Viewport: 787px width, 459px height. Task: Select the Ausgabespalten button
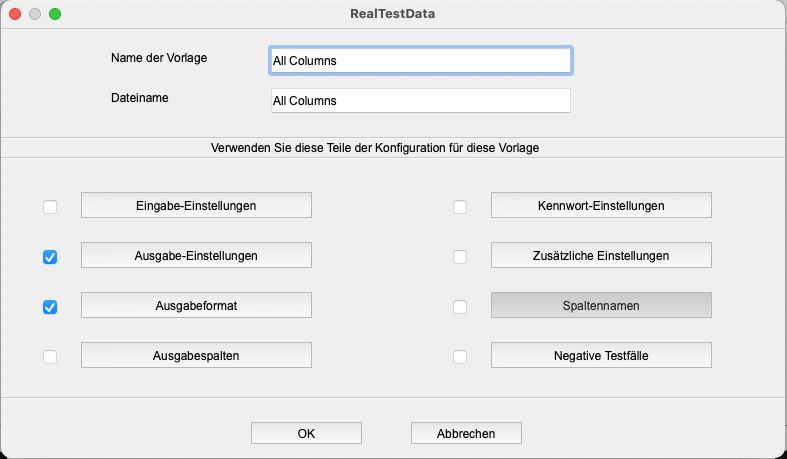[x=196, y=356]
